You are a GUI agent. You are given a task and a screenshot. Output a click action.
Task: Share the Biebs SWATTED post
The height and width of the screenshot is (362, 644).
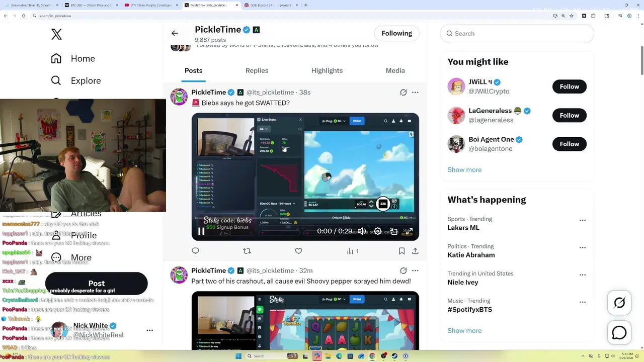click(415, 251)
